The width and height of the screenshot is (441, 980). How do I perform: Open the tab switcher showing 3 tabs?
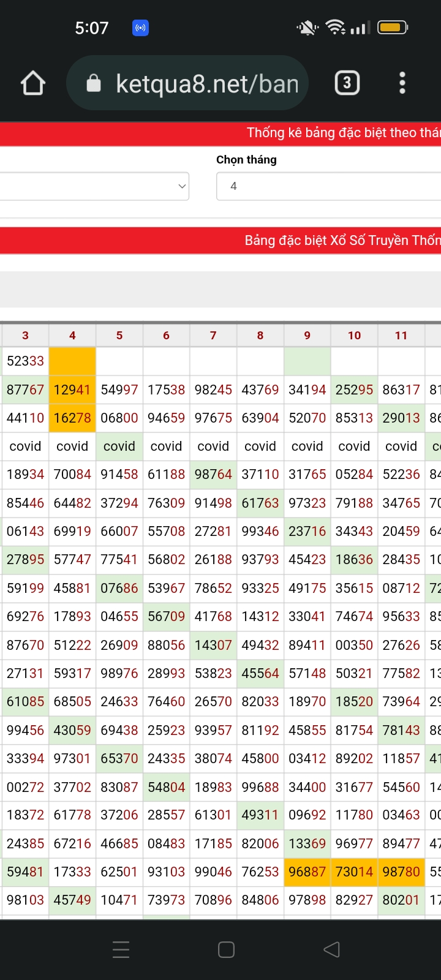click(347, 83)
